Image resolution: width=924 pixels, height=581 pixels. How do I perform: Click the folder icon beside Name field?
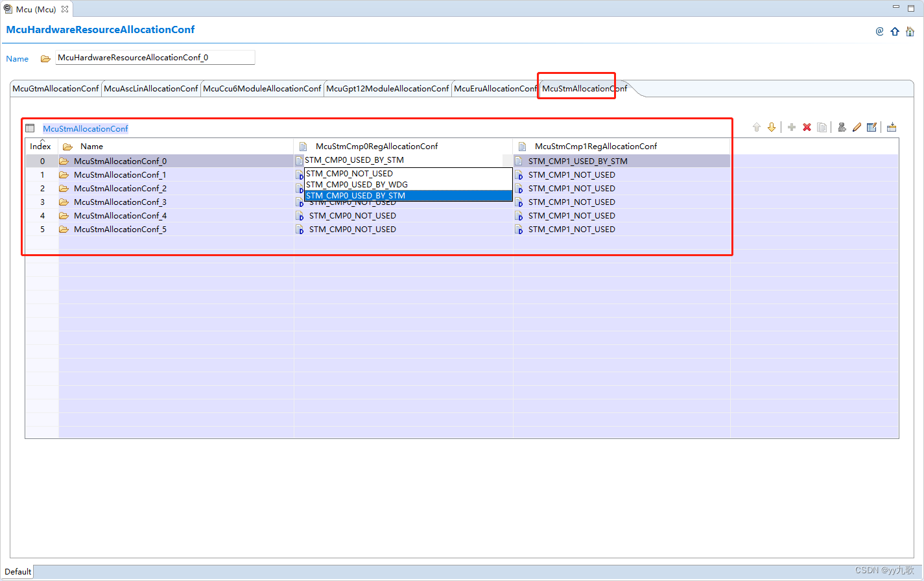tap(45, 58)
